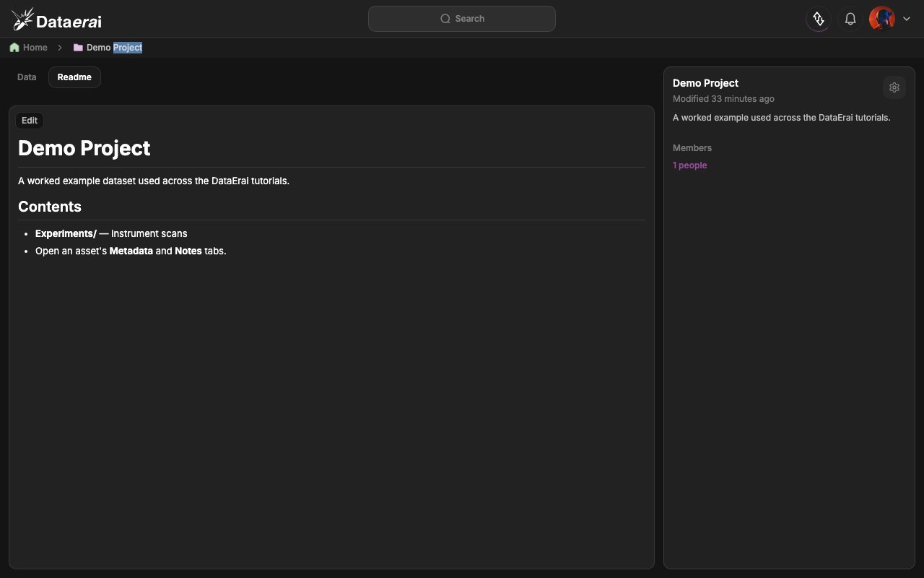
Task: Focus the Search field
Action: 462,19
